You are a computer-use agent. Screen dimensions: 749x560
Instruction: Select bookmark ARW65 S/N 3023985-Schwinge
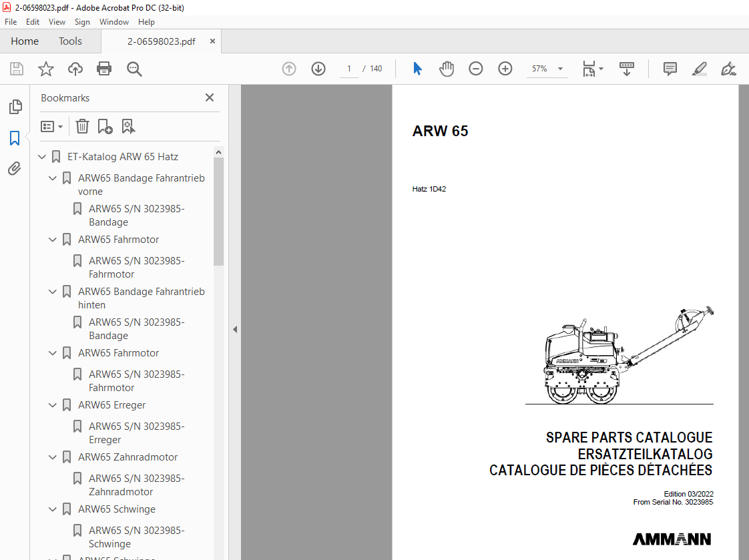pyautogui.click(x=137, y=537)
